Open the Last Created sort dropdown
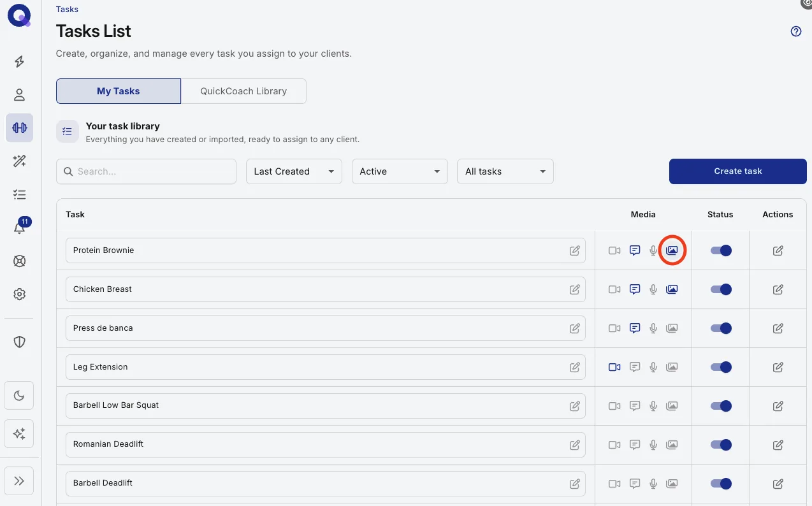 tap(294, 171)
